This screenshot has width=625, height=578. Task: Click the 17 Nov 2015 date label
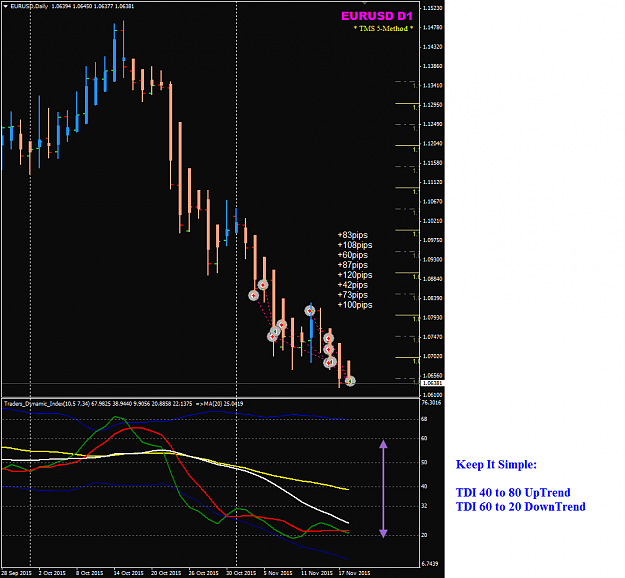coord(354,573)
